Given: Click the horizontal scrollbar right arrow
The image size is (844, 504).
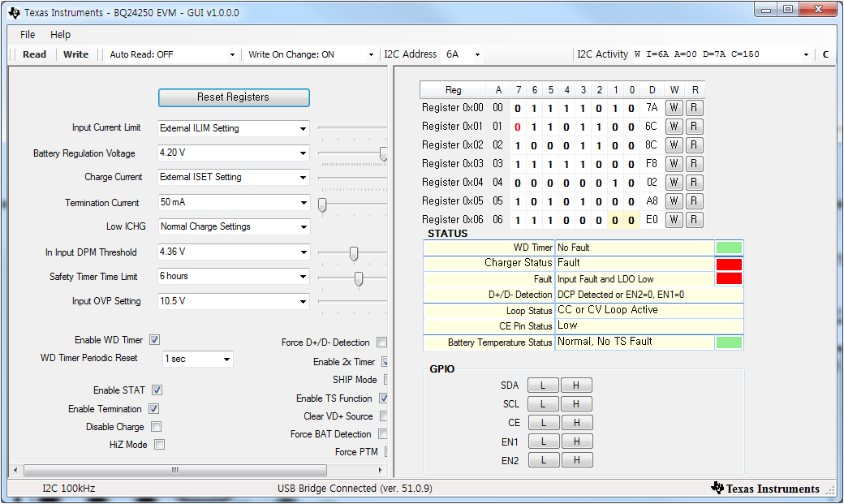Looking at the screenshot, I should click(381, 470).
